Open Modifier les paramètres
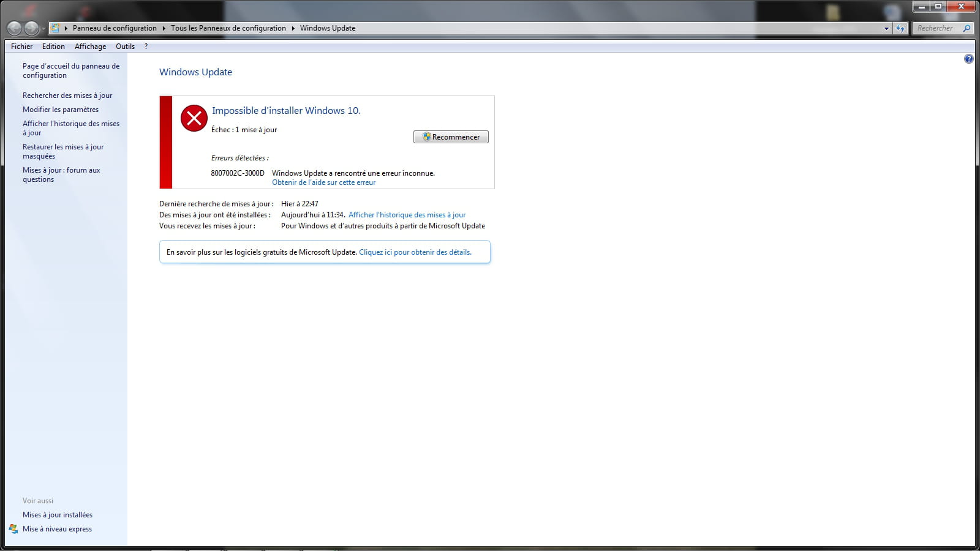 click(61, 110)
